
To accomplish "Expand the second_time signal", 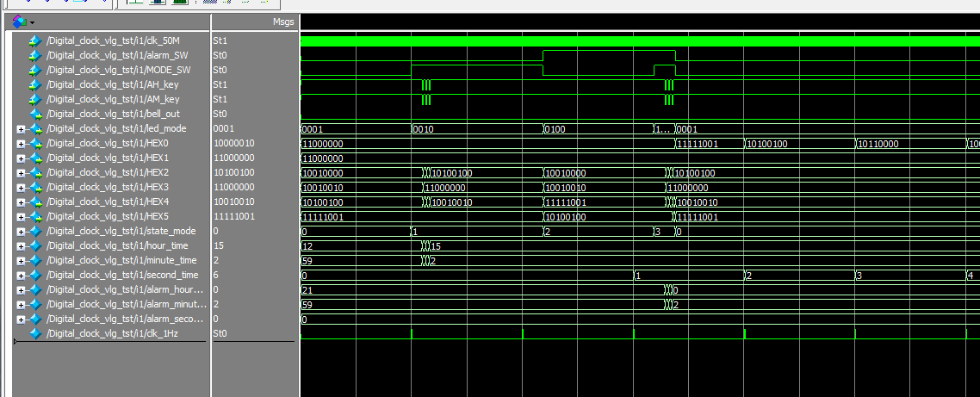I will (x=21, y=275).
